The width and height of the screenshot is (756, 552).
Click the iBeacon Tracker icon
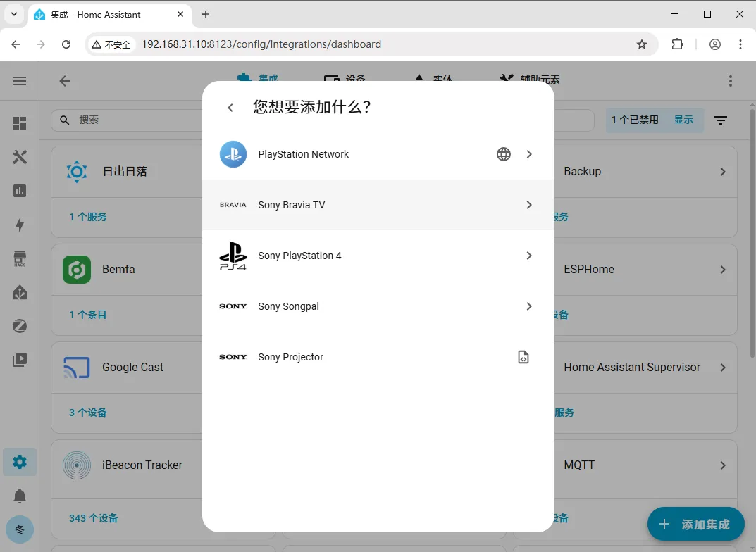tap(77, 465)
